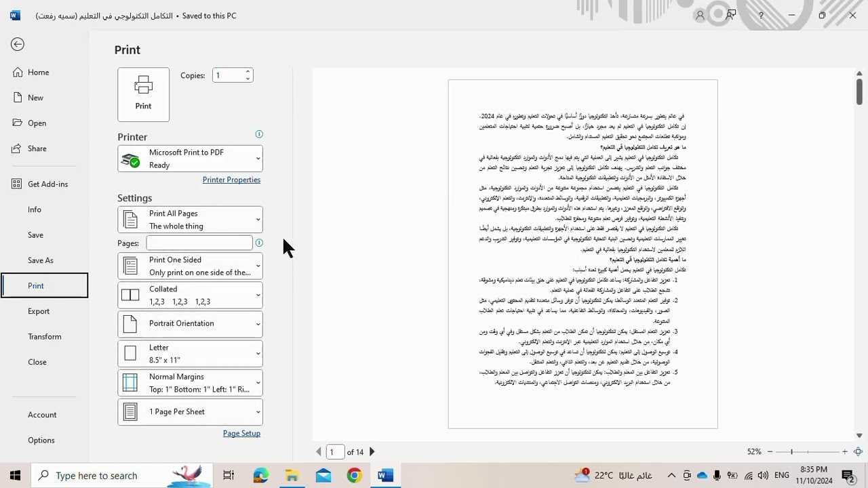
Task: Click the scroll up arrow of preview
Action: (859, 73)
